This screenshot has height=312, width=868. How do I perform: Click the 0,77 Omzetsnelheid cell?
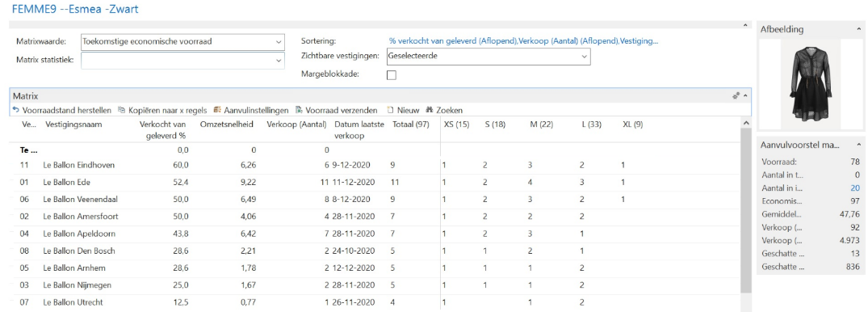point(247,302)
